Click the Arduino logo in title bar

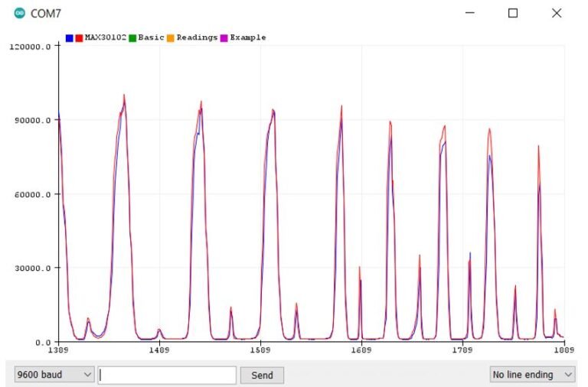[20, 13]
